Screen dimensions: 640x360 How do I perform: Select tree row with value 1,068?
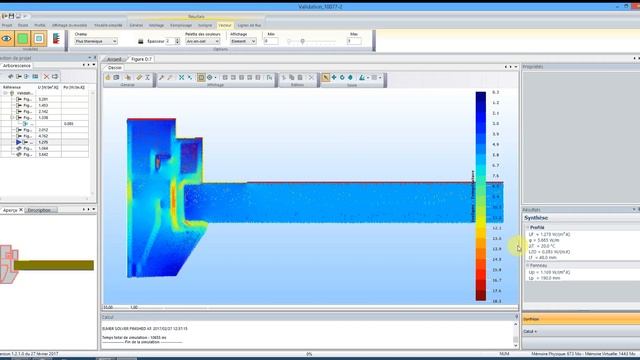(x=44, y=149)
